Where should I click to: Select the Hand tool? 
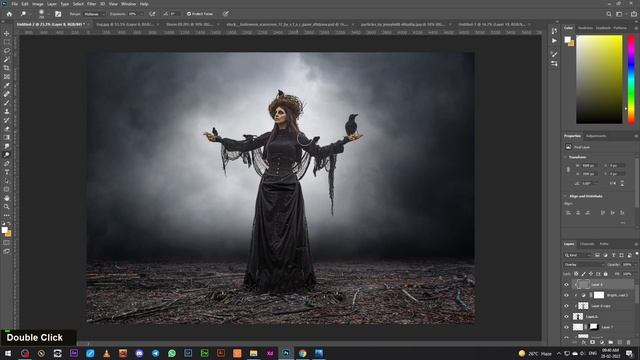(7, 198)
